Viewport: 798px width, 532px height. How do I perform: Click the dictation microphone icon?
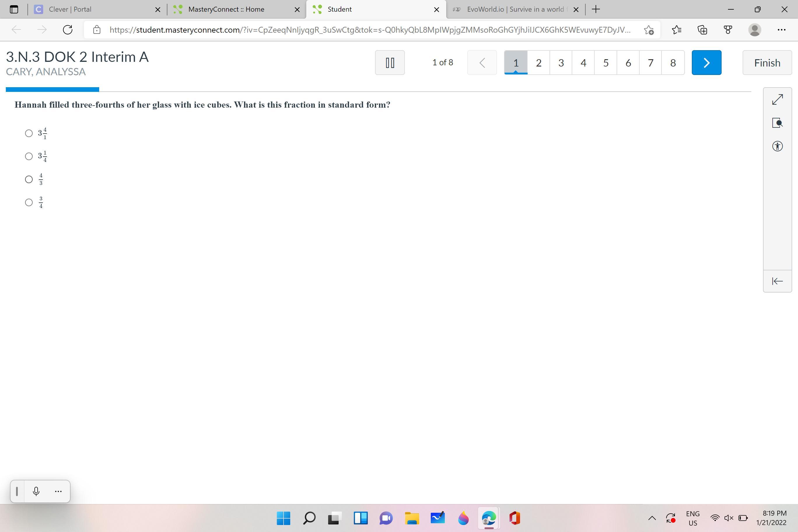pos(36,491)
